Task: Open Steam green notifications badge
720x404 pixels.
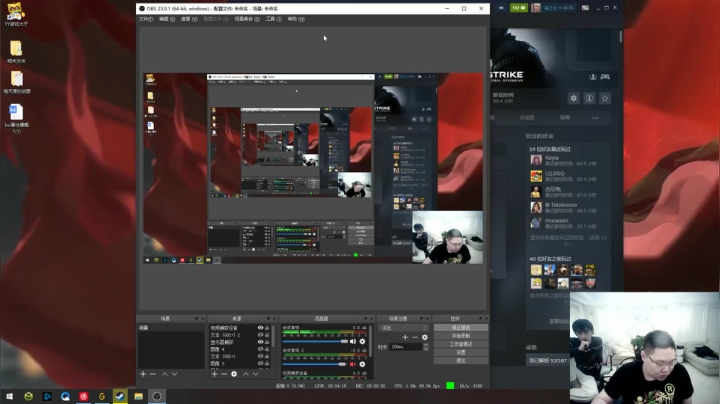Action: point(519,8)
